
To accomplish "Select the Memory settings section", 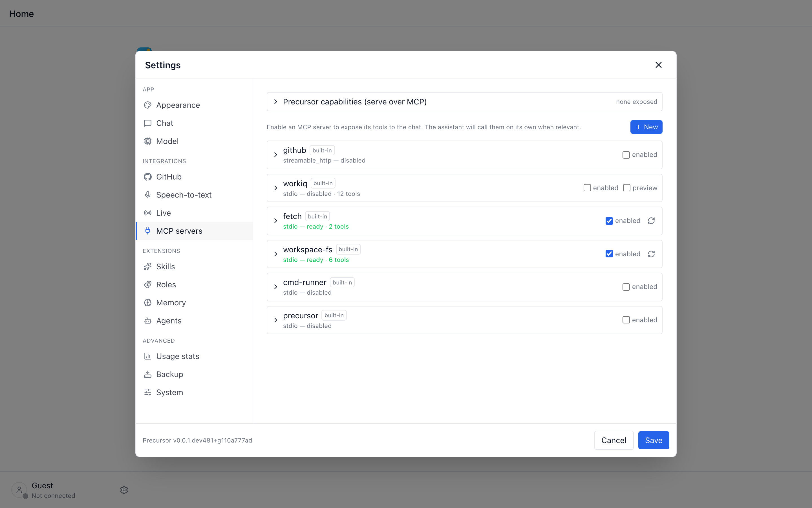I will click(x=194, y=303).
